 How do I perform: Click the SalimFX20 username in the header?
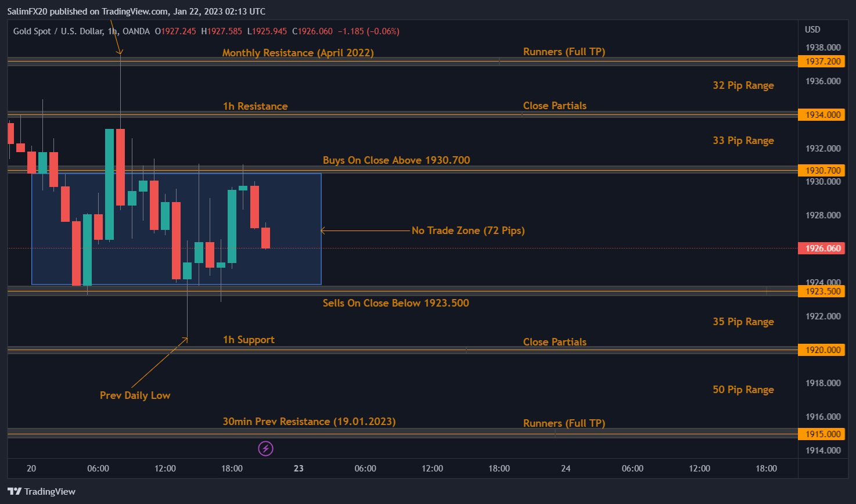click(27, 11)
